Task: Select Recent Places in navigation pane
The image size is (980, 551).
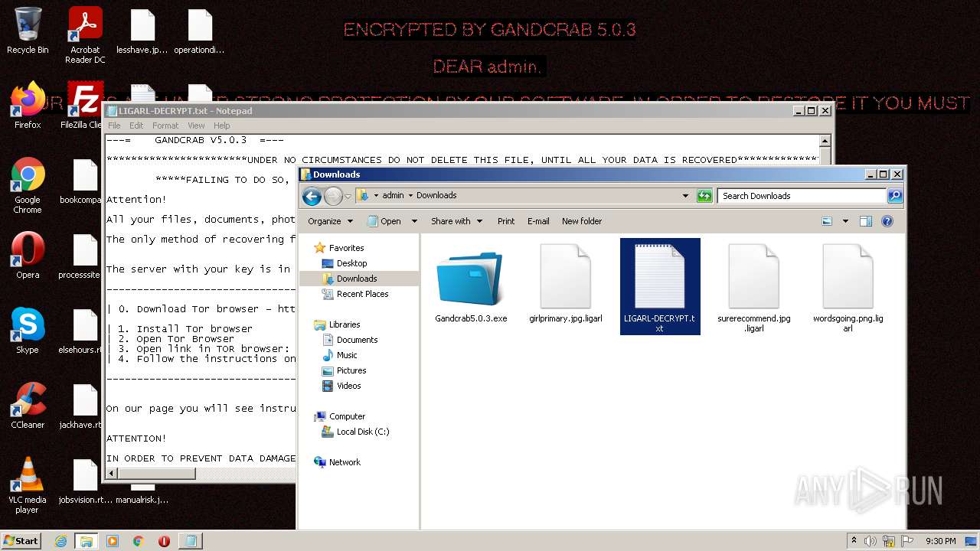Action: (362, 294)
